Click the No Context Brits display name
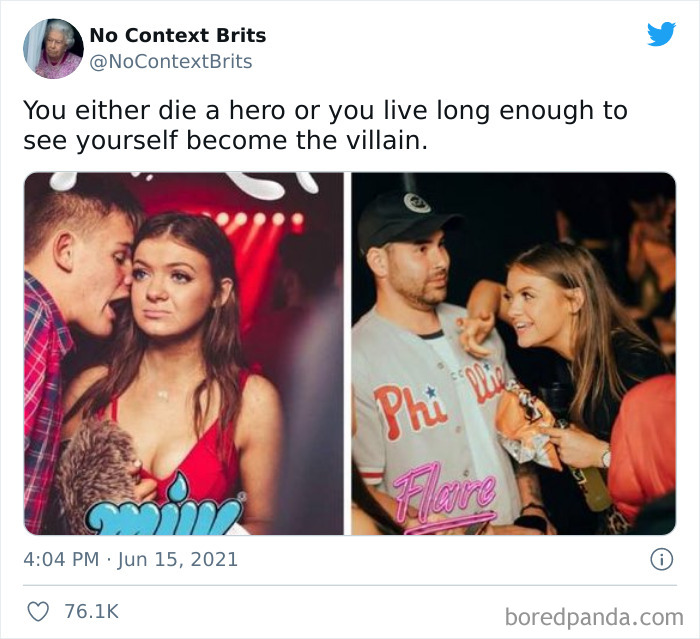 tap(178, 35)
